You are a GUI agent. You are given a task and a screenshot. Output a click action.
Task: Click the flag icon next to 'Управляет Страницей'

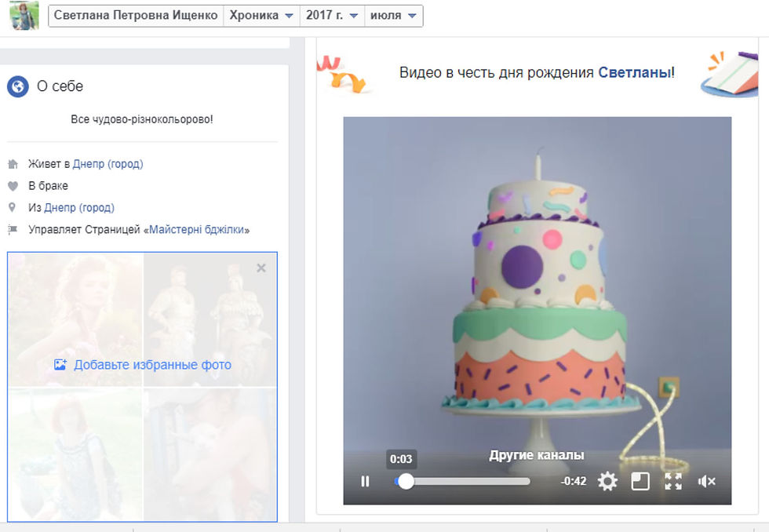13,229
